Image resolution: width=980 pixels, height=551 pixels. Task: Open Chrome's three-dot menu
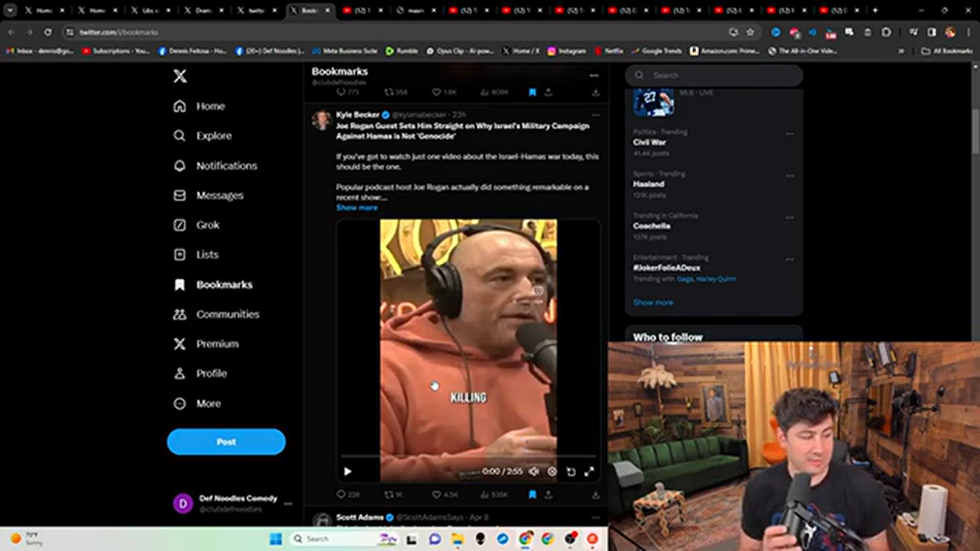point(968,32)
